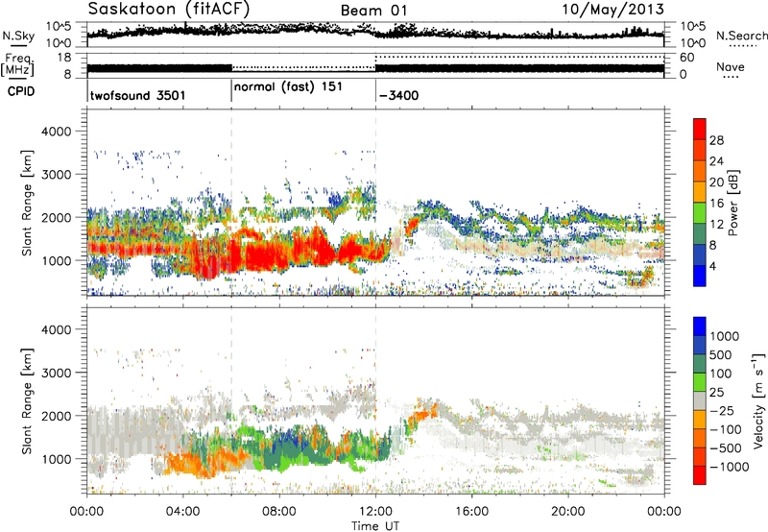Click the 'Slant Range [km]' label of the velocity panel
Image resolution: width=768 pixels, height=532 pixels.
tap(28, 400)
